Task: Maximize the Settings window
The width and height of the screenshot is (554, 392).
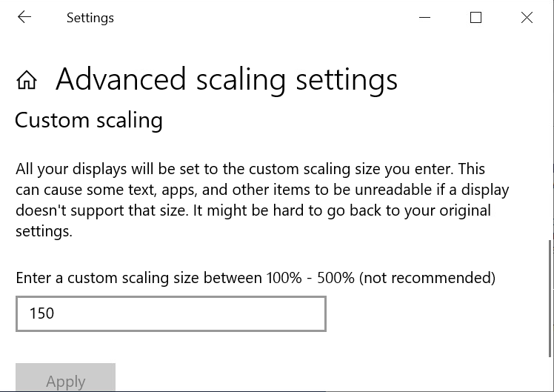Action: (x=475, y=18)
